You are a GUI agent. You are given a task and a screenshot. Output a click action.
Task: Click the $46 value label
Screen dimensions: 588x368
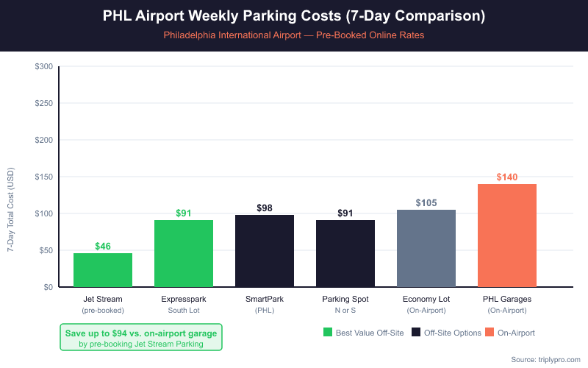(103, 247)
